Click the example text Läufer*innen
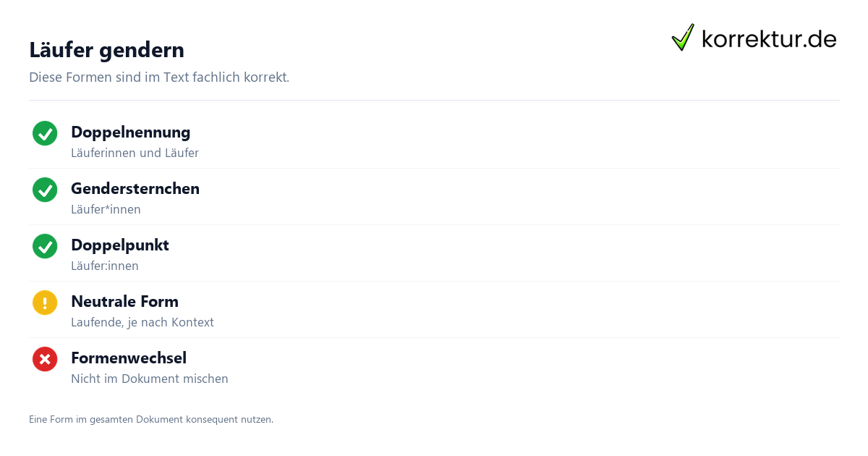The image size is (868, 456). [x=106, y=209]
